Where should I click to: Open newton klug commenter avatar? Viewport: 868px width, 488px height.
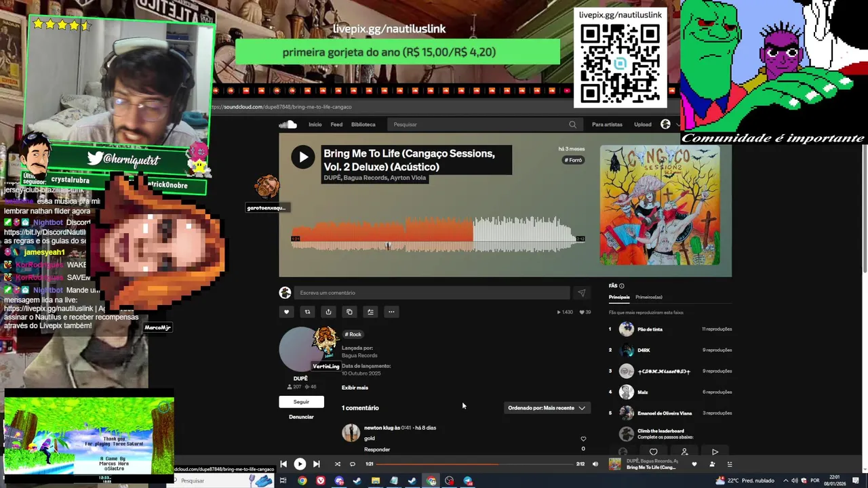351,432
